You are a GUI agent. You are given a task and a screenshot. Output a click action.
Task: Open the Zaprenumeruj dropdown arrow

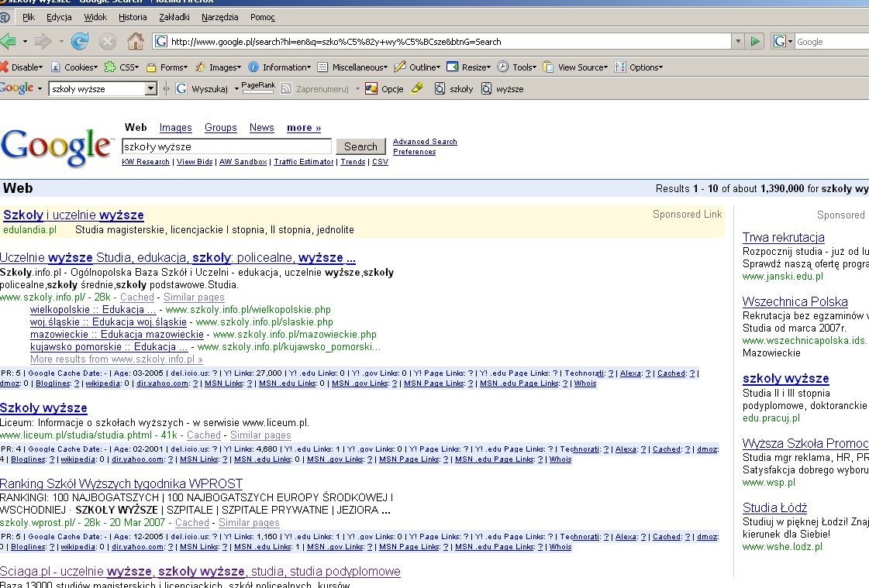coord(357,88)
